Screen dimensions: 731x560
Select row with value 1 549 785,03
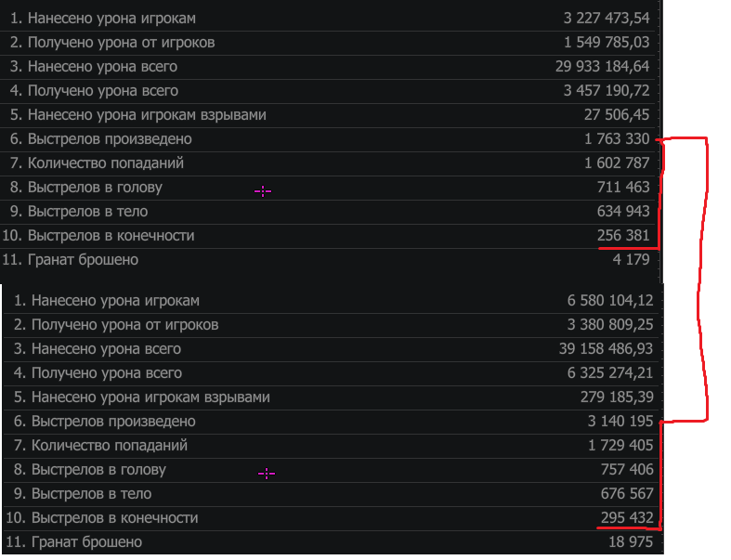[x=328, y=43]
